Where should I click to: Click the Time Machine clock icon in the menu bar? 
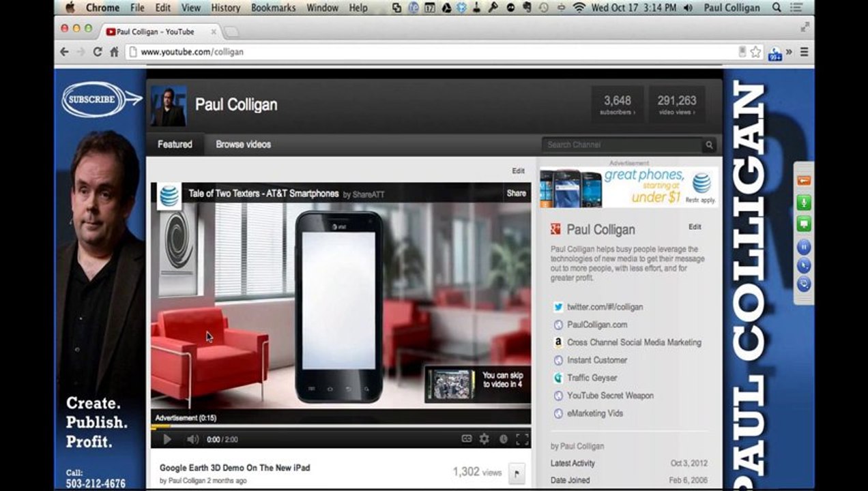[x=544, y=8]
